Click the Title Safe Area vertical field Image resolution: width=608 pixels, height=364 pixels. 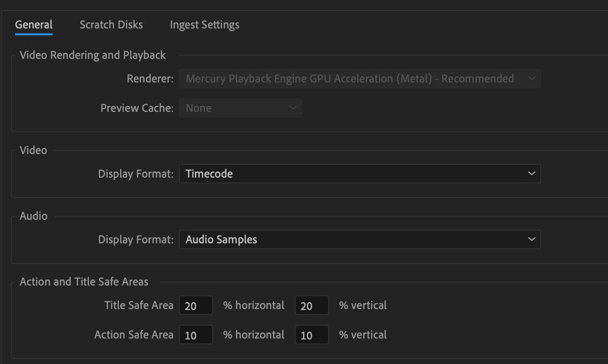pyautogui.click(x=312, y=306)
